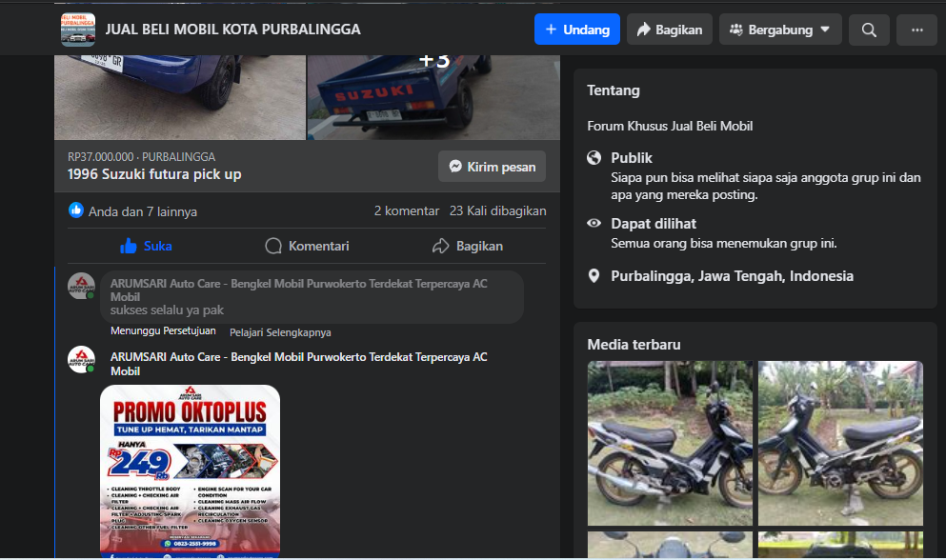This screenshot has height=560, width=946.
Task: Expand the Bergabung dropdown
Action: coord(780,30)
